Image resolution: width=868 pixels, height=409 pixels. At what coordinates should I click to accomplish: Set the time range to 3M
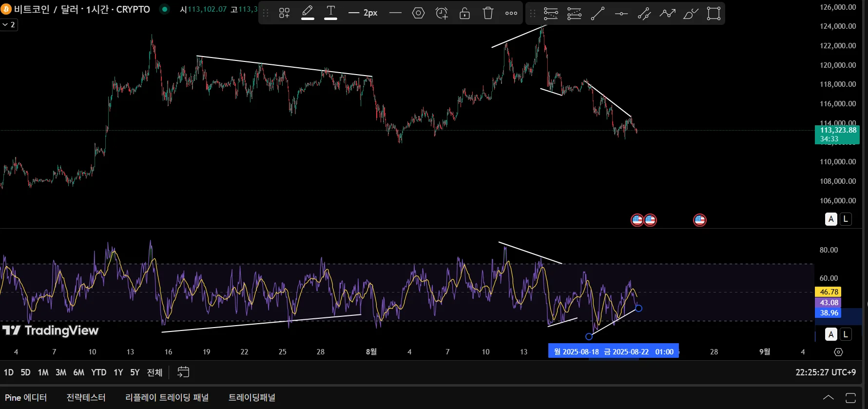coord(60,372)
